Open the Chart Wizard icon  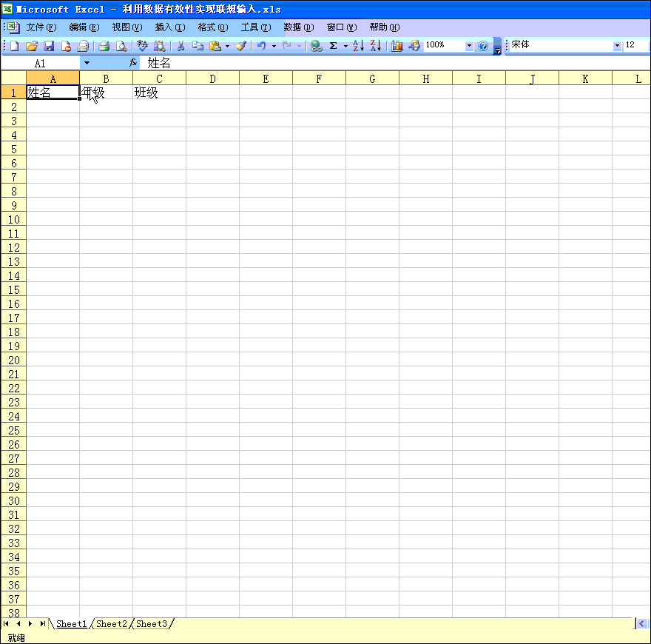[x=397, y=46]
